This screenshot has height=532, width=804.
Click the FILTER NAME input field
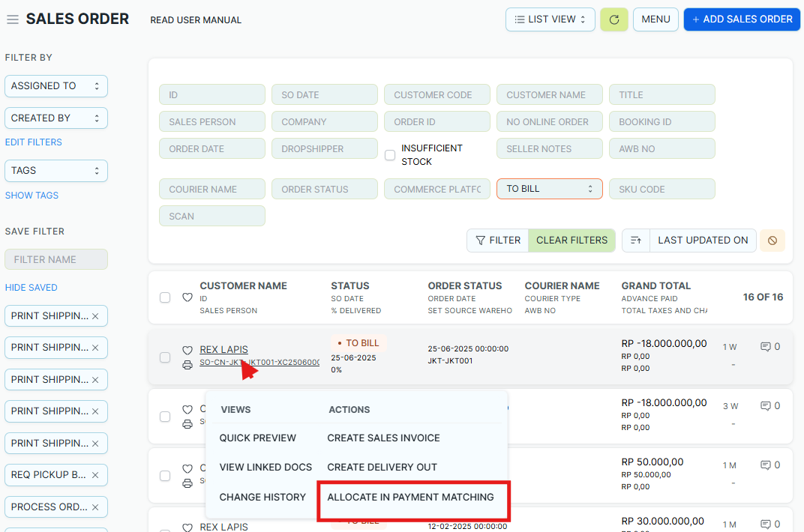[56, 259]
